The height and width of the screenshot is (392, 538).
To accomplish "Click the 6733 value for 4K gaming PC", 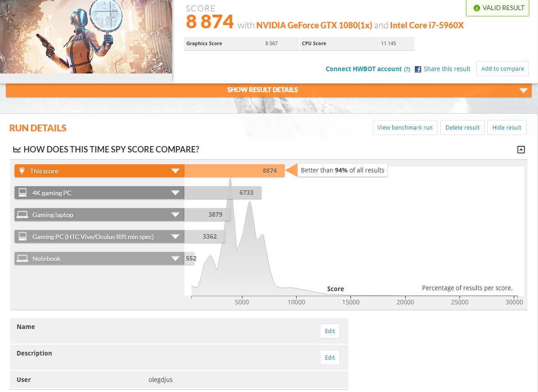I will (x=246, y=193).
